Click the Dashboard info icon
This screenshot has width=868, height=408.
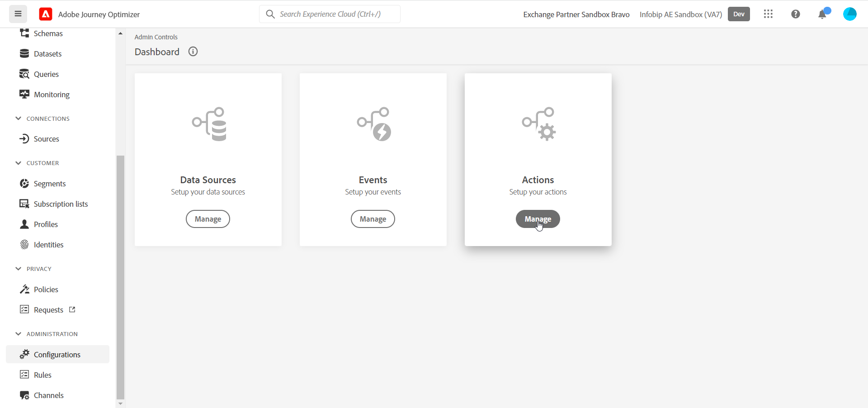193,52
